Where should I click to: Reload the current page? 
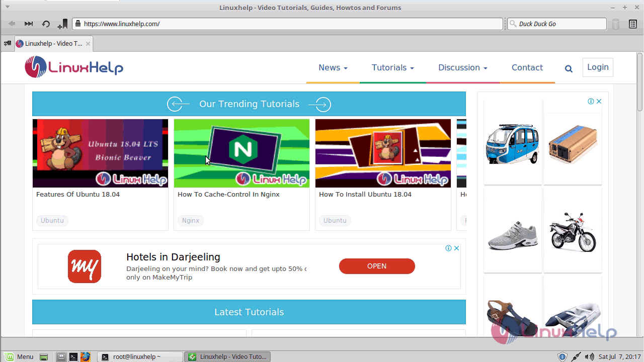click(x=46, y=24)
